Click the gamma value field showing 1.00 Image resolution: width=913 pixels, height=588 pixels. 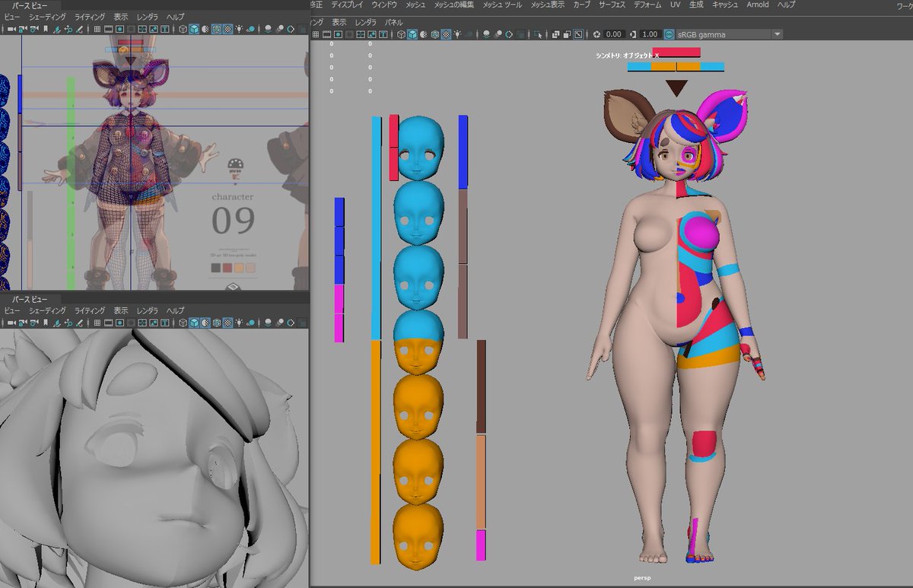(x=649, y=34)
